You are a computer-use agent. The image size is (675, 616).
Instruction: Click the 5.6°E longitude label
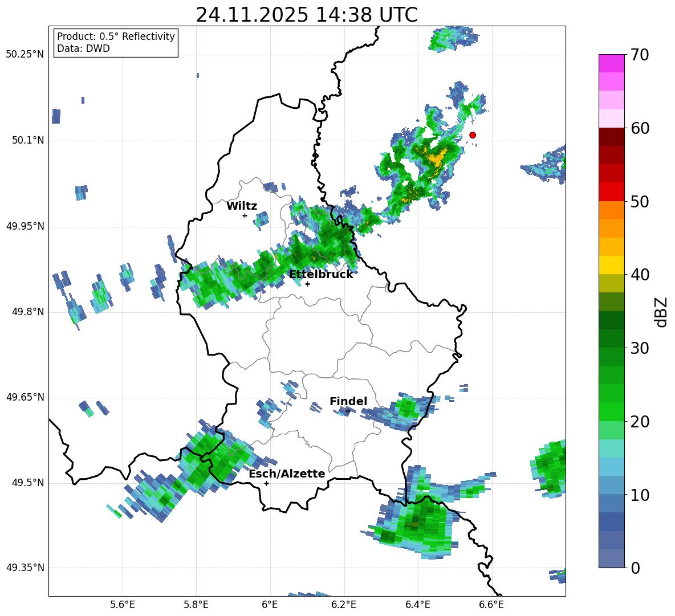[123, 605]
